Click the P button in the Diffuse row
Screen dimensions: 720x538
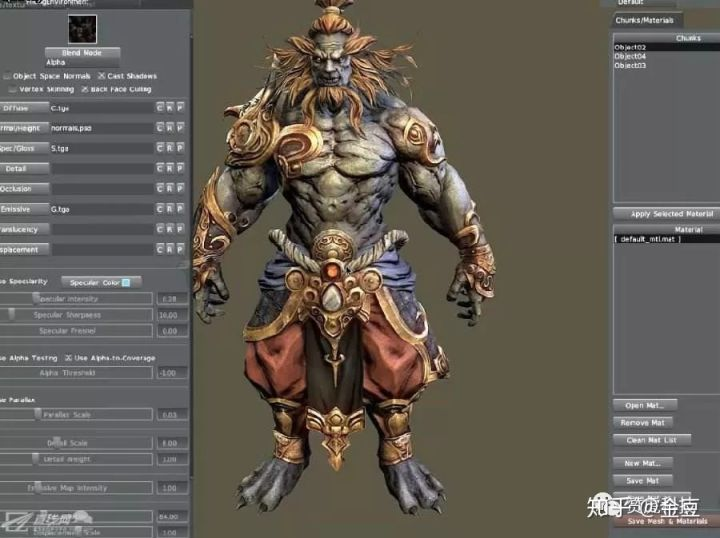click(x=180, y=108)
